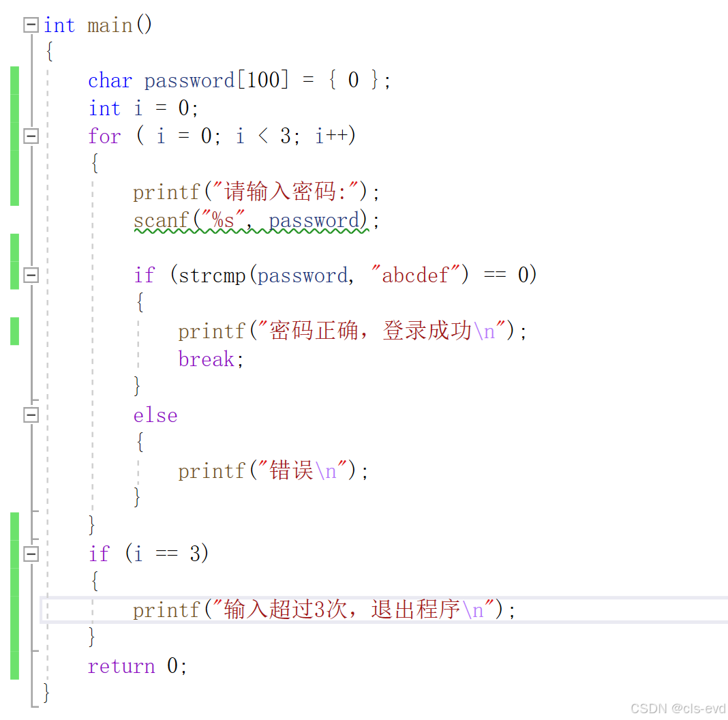Screen dimensions: 728x720
Task: Click the "for" keyword
Action: (104, 136)
